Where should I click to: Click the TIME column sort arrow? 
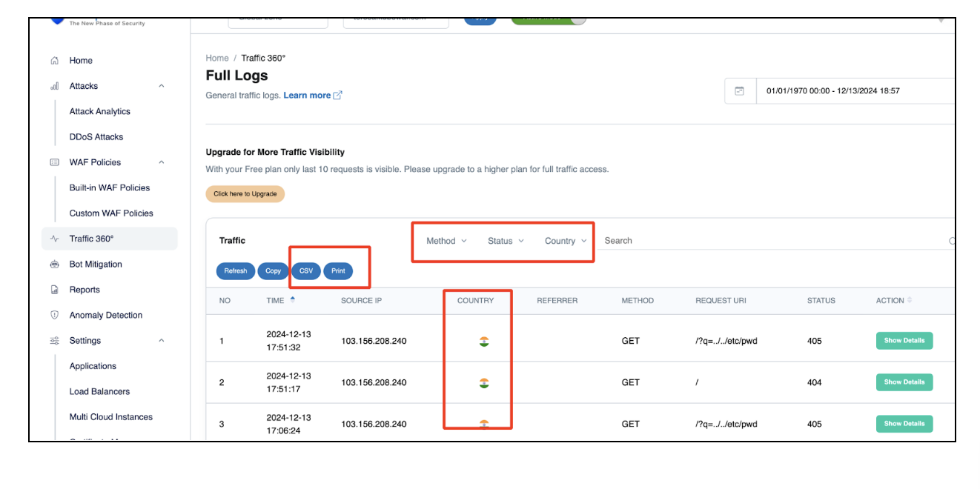tap(293, 300)
